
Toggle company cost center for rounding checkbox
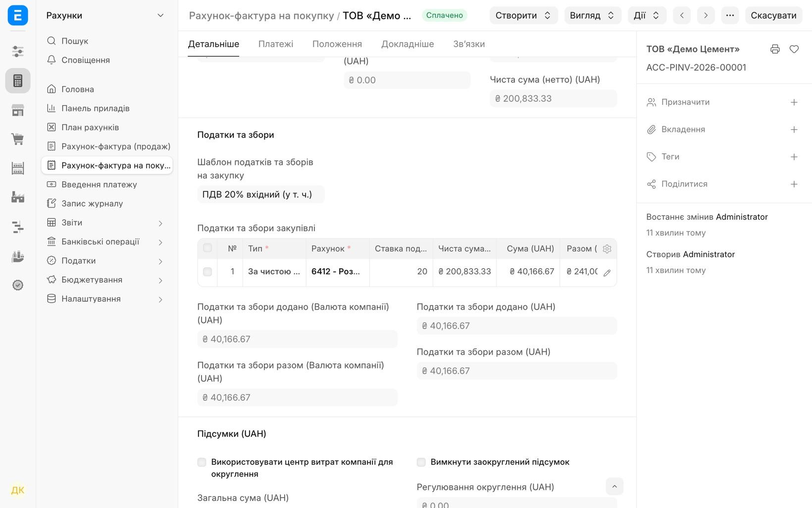tap(202, 462)
